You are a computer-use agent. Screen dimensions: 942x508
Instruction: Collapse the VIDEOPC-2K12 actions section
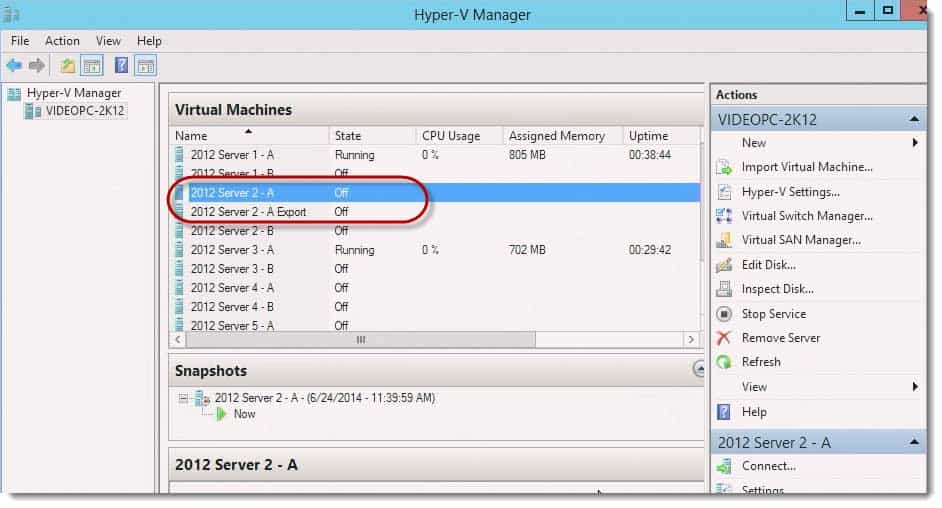coord(914,119)
